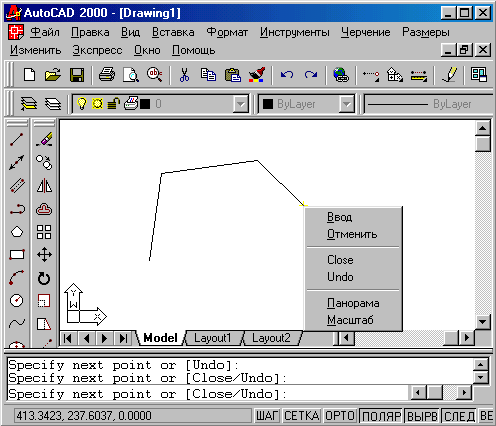496x426 pixels.
Task: Click the Find and Replace abc icon
Action: pyautogui.click(x=155, y=75)
